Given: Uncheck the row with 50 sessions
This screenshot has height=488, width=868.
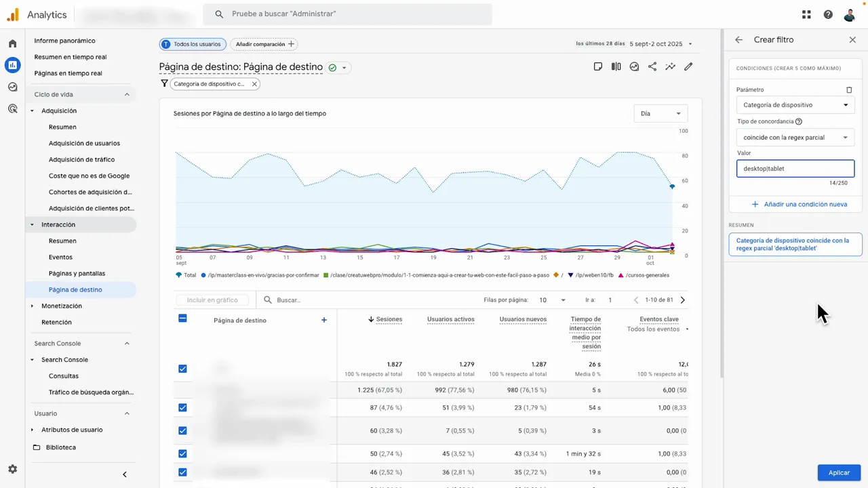Looking at the screenshot, I should pos(182,453).
